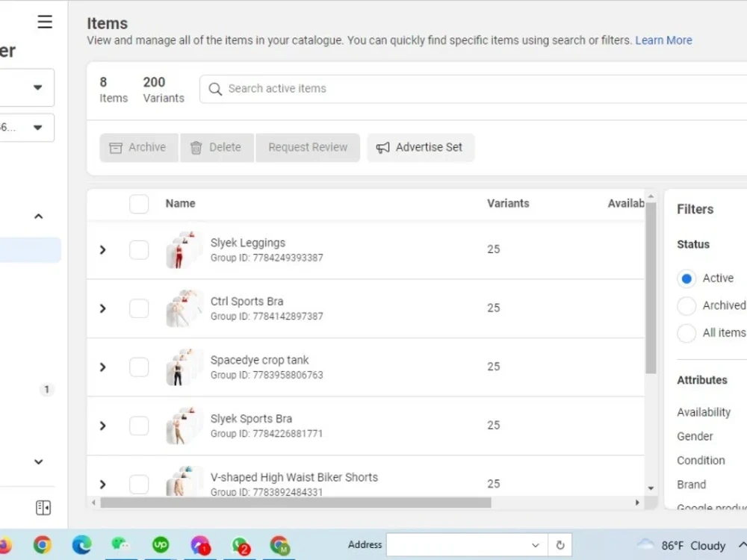The width and height of the screenshot is (747, 560).
Task: Open the Learn More link
Action: point(663,40)
